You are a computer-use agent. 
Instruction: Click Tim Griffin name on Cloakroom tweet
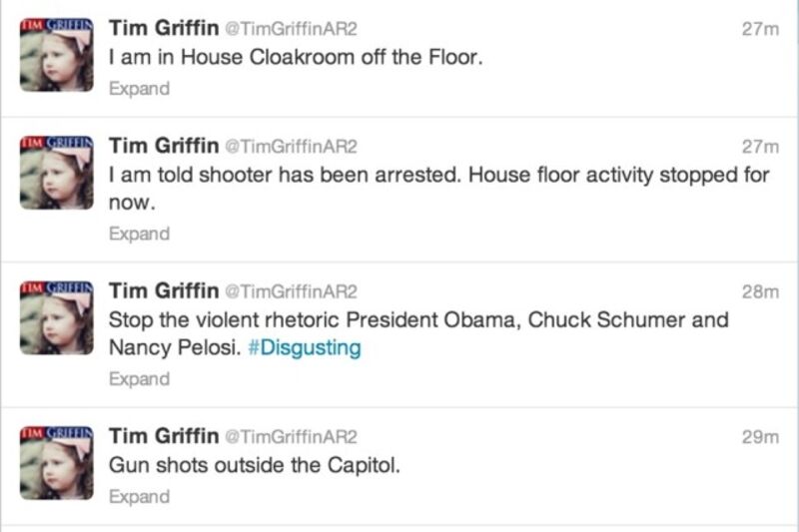[x=164, y=29]
